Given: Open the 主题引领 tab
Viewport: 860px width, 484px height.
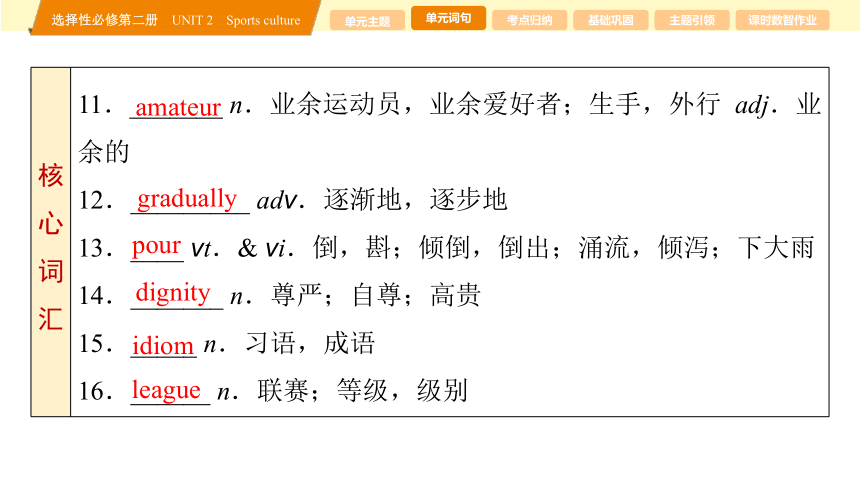Looking at the screenshot, I should click(x=692, y=20).
